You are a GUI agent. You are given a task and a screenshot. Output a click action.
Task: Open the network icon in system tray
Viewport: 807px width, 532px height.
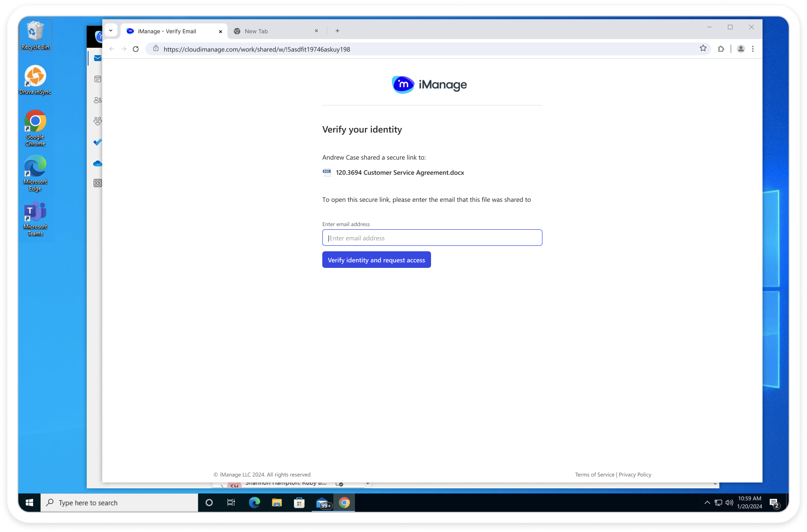pos(718,503)
